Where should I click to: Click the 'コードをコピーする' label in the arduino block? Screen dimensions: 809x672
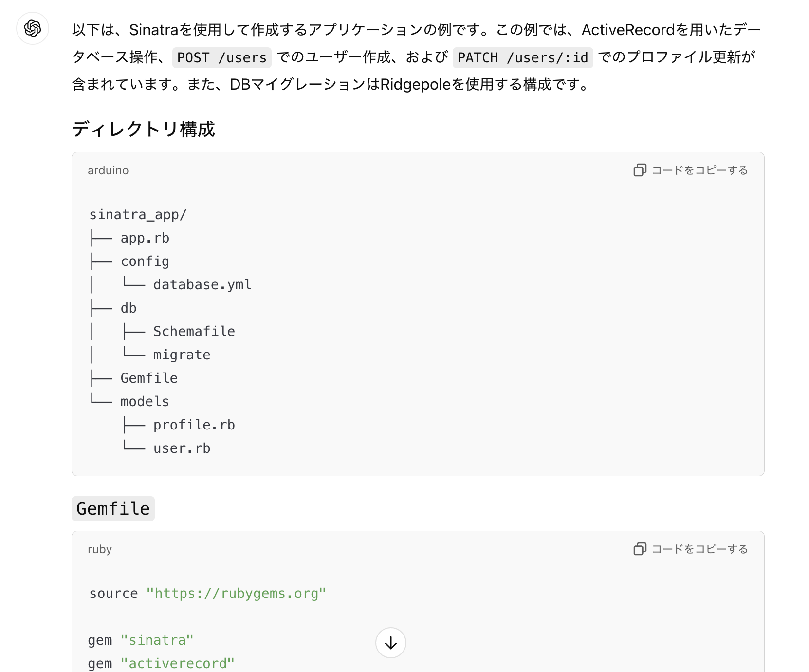tap(699, 170)
